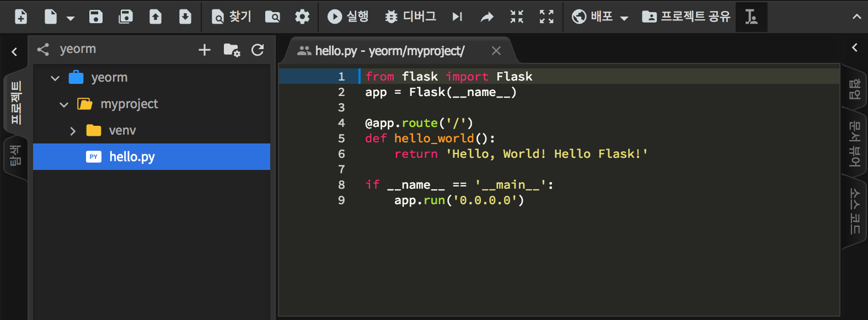Refresh the yeorm project tree
The width and height of the screenshot is (868, 320).
[x=258, y=50]
